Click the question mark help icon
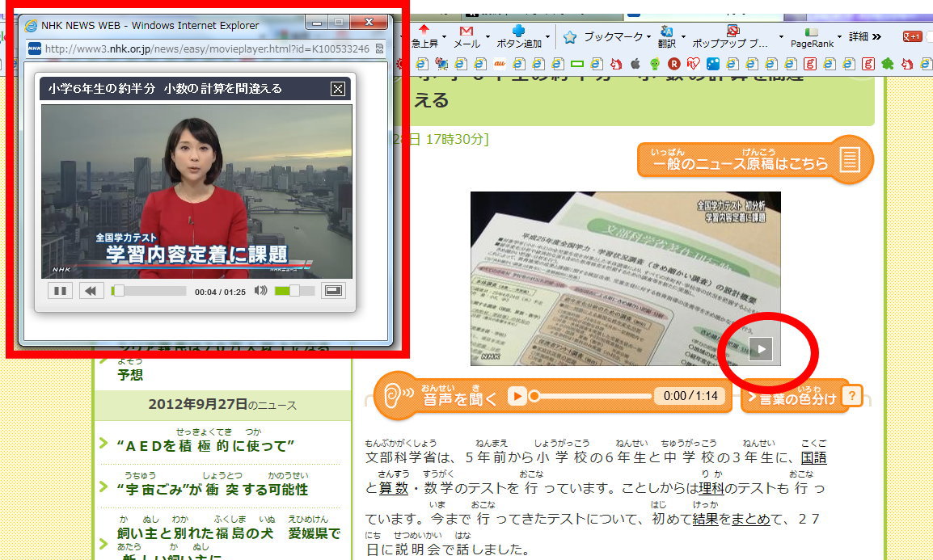The width and height of the screenshot is (933, 560). click(x=852, y=395)
